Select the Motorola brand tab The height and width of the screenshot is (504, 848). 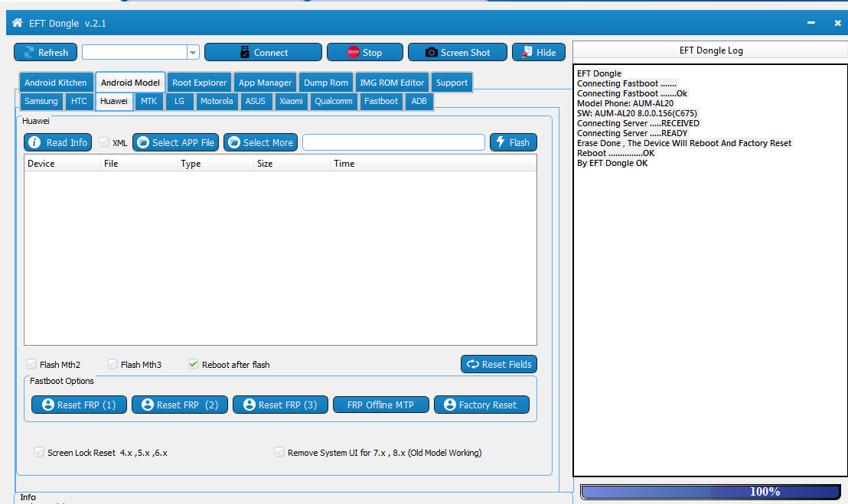[217, 101]
